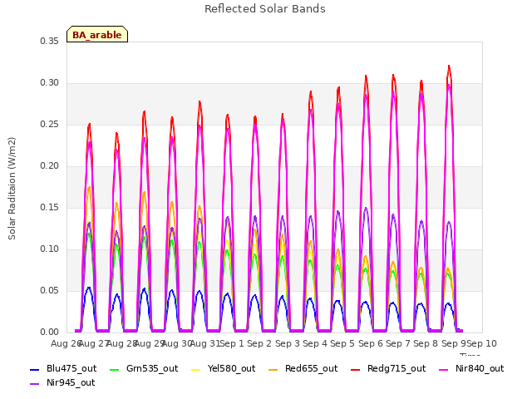The image size is (532, 399).
Task: Toggle the Blu475_out legend entry
Action: 63,369
